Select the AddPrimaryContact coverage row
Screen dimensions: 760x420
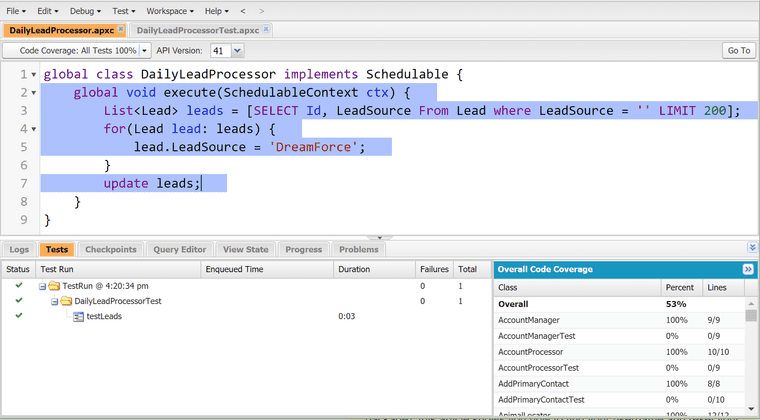(619, 384)
